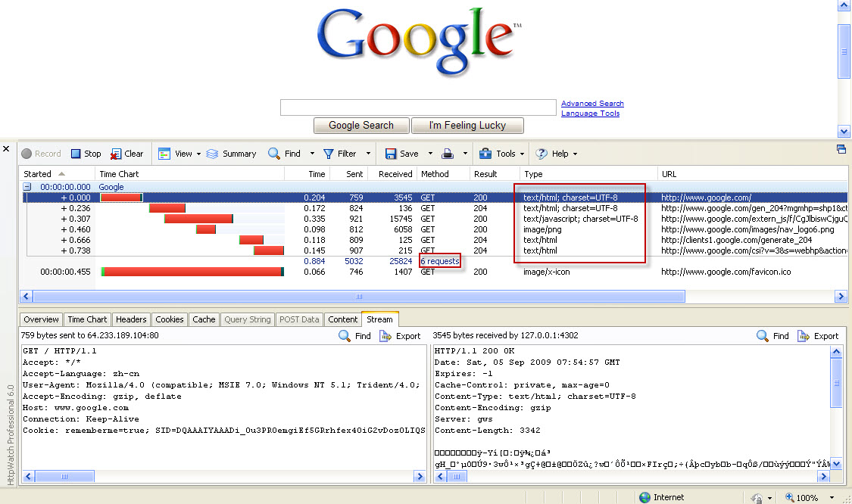Select the Stream tab

(x=380, y=319)
